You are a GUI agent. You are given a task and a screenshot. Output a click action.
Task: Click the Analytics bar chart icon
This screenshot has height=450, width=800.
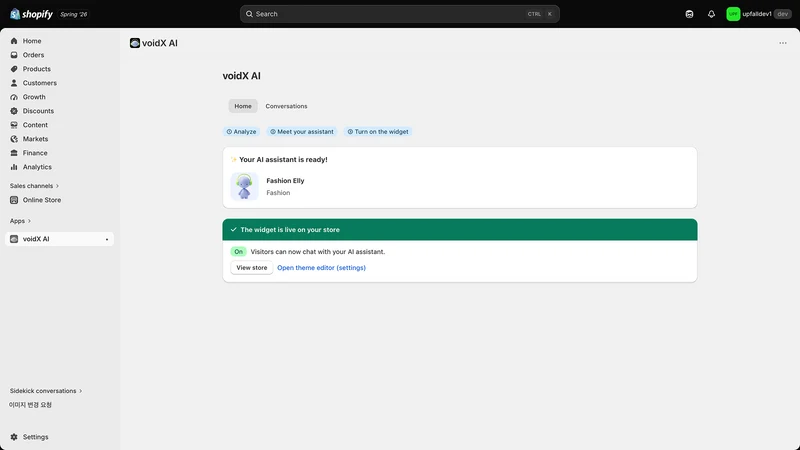click(x=14, y=167)
